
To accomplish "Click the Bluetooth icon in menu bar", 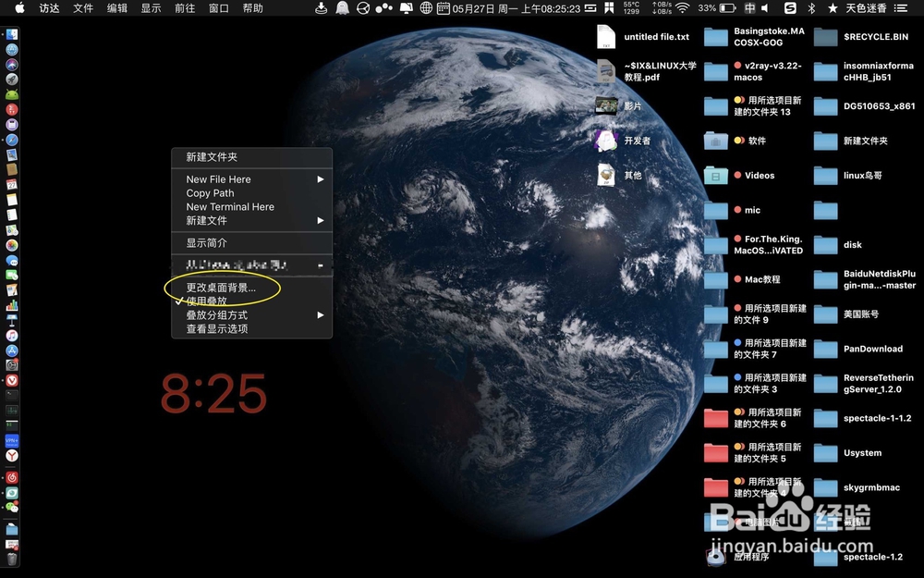I will coord(811,8).
